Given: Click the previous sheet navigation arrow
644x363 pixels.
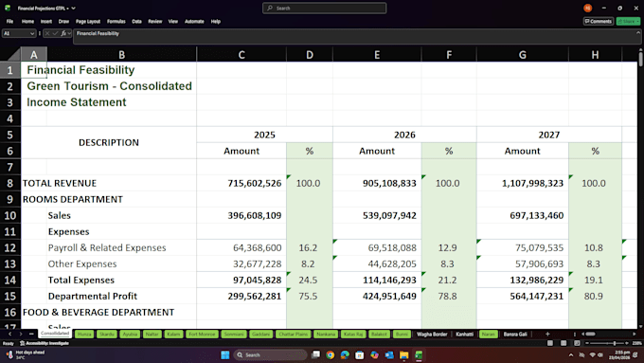Looking at the screenshot, I should point(10,334).
